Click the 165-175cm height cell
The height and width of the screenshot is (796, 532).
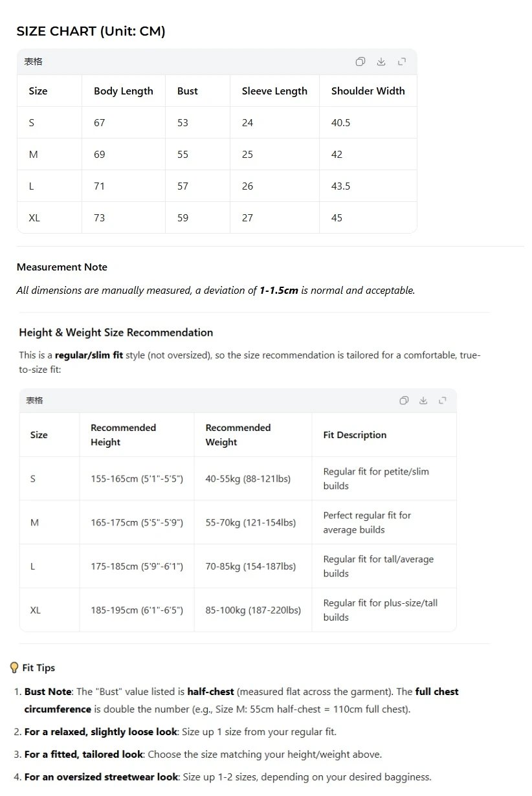(x=137, y=522)
